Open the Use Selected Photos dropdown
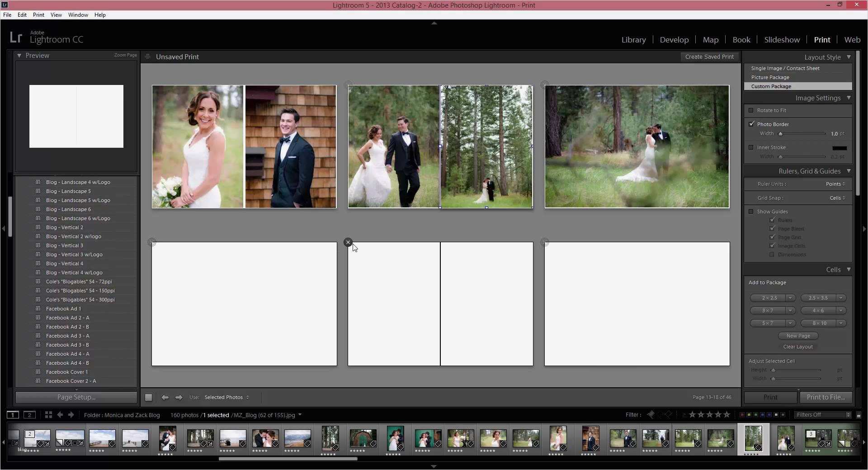Screen dimensions: 868x470 pos(226,397)
